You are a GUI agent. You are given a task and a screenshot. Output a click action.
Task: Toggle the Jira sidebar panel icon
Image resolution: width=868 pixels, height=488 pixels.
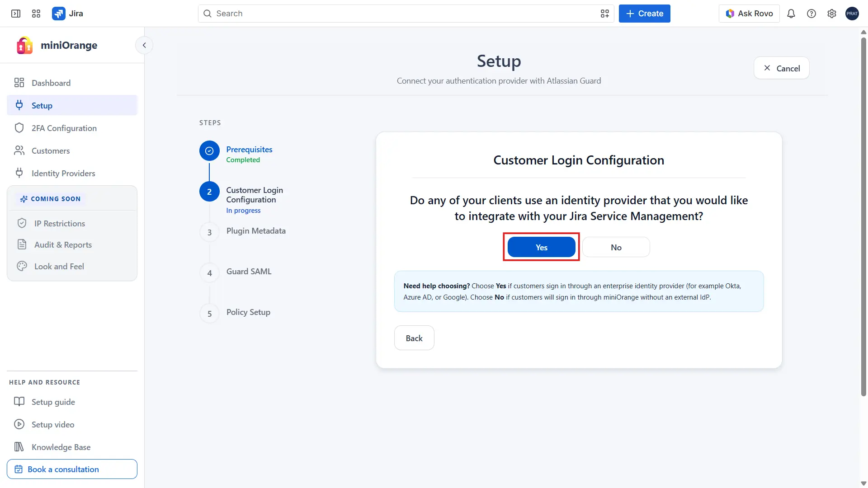pyautogui.click(x=16, y=14)
